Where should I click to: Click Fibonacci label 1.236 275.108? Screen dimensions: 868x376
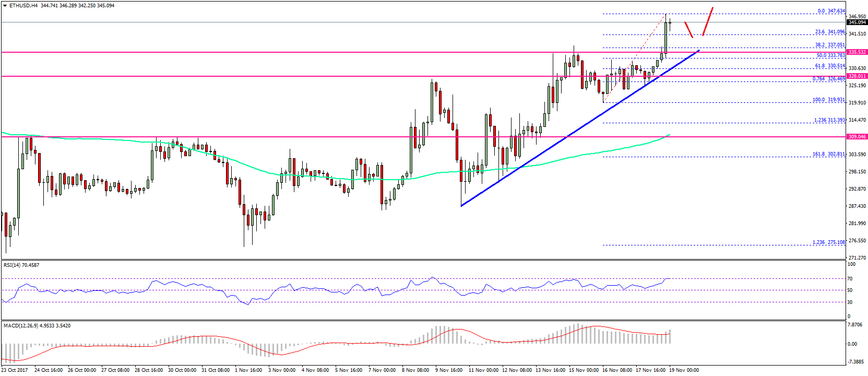pyautogui.click(x=829, y=242)
